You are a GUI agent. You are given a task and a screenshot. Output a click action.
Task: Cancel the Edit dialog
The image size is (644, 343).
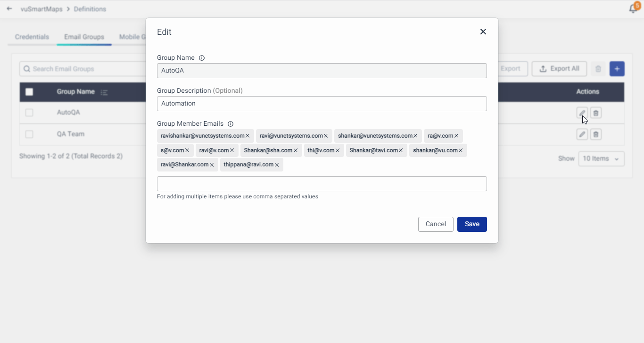click(435, 224)
